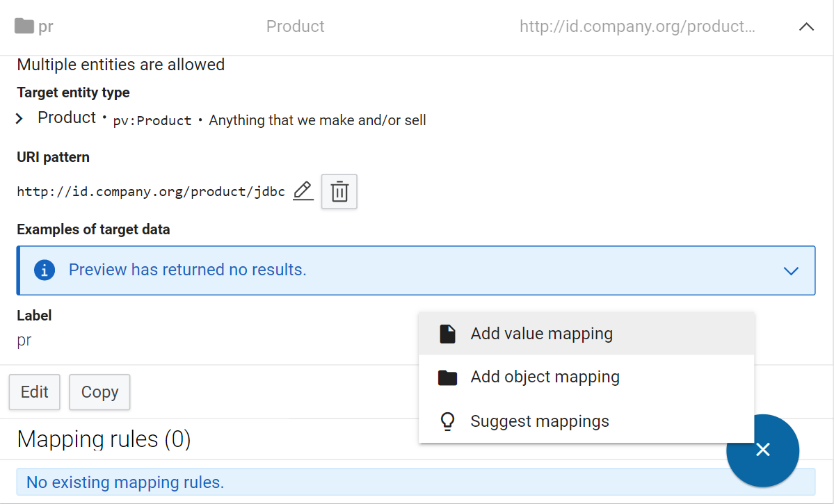Click the pencil icon to edit URI pattern

tap(303, 191)
